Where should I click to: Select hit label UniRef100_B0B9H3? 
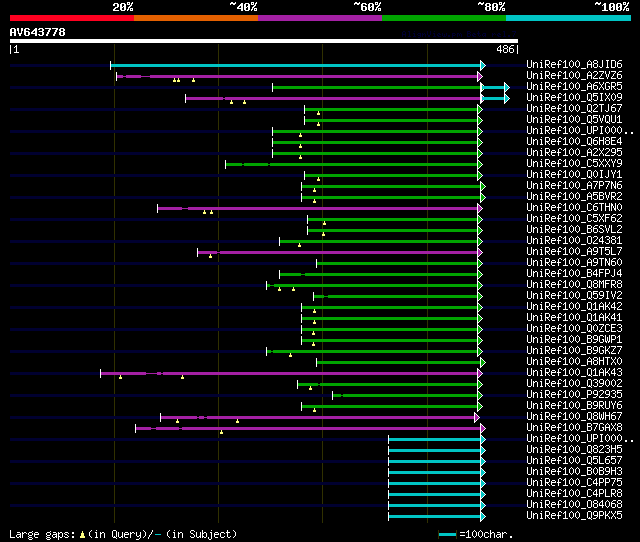click(574, 472)
